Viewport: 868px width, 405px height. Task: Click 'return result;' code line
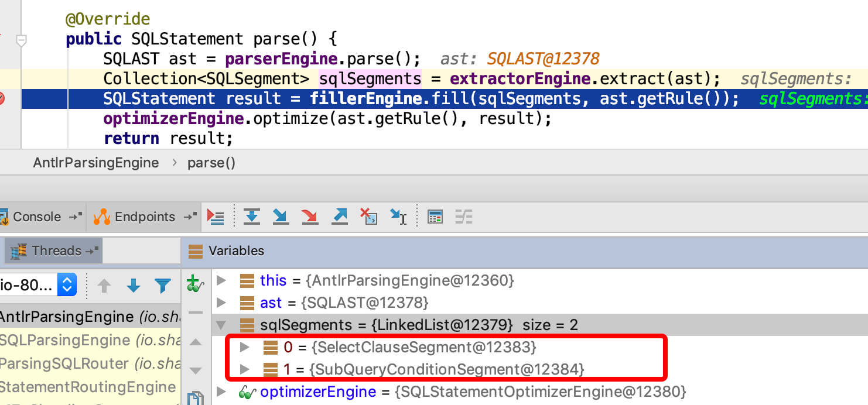tap(168, 139)
